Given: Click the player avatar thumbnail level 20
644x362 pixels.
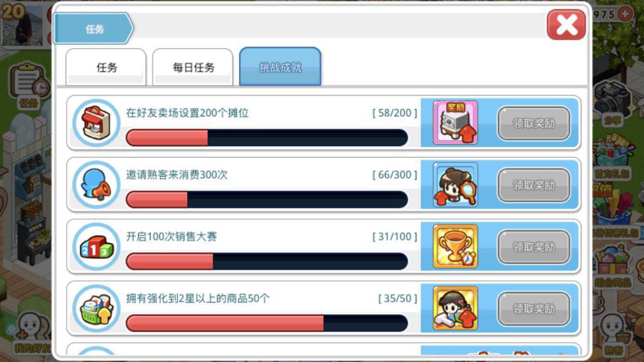Looking at the screenshot, I should click(x=22, y=25).
